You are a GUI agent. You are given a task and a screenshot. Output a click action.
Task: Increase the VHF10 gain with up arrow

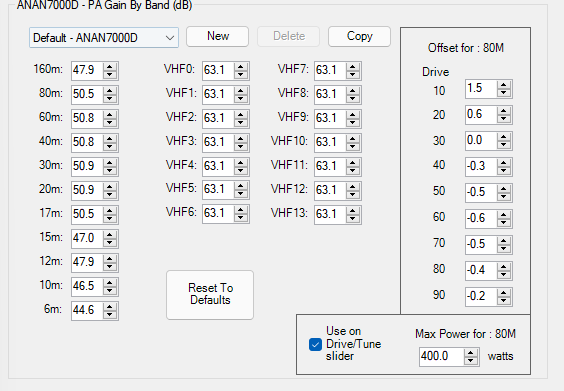click(353, 138)
